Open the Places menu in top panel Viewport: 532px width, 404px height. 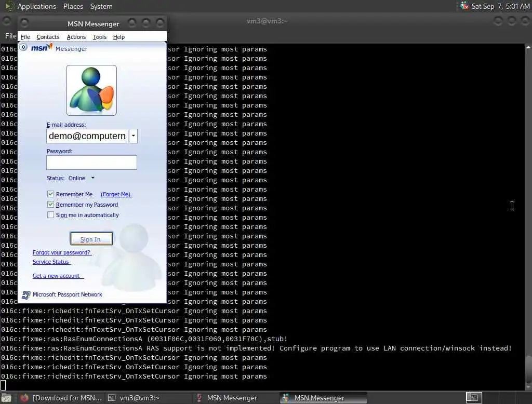coord(73,6)
